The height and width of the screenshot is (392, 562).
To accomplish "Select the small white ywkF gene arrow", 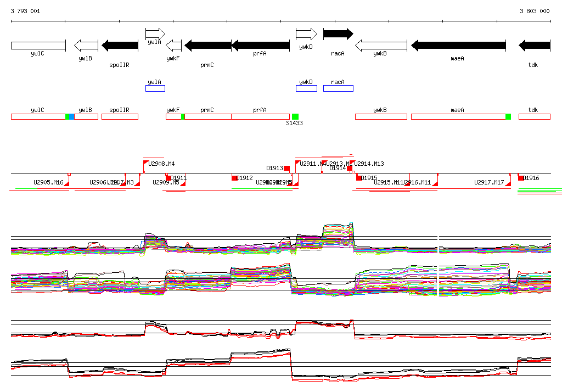I will coord(174,46).
